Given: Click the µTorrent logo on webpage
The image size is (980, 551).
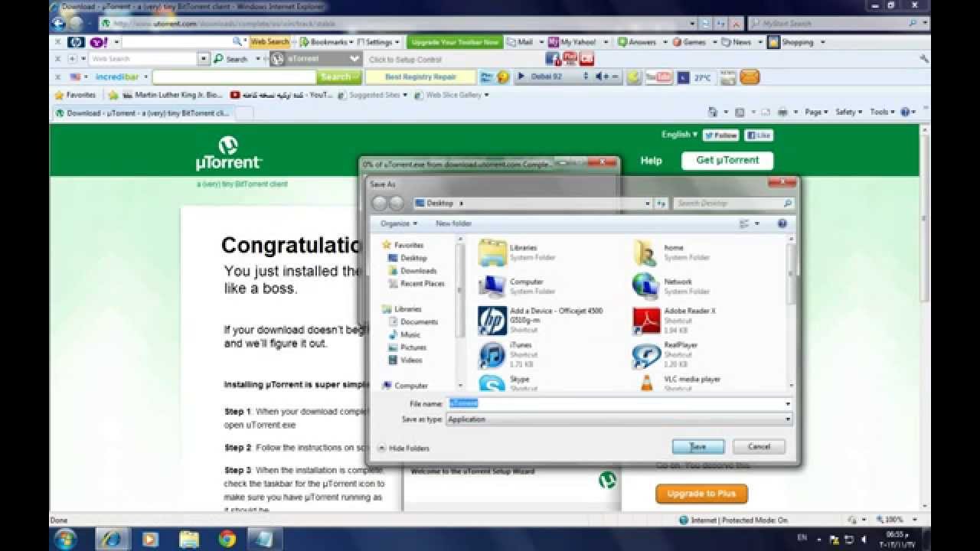Looking at the screenshot, I should pos(228,153).
